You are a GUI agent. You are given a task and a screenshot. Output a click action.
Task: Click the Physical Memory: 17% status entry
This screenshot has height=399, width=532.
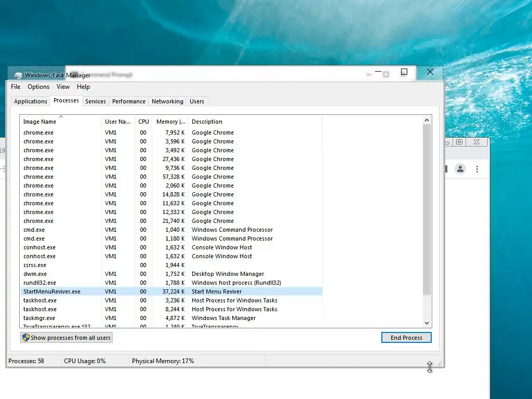(x=163, y=361)
